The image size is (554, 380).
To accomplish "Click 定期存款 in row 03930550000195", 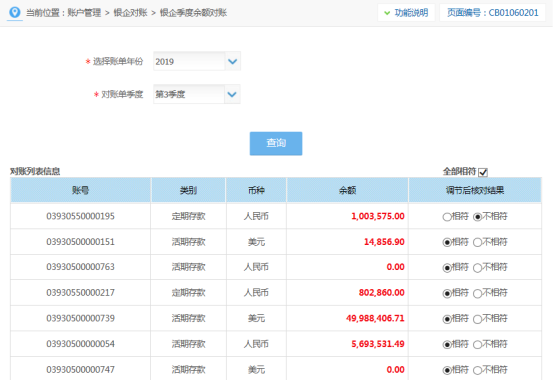I will (x=188, y=216).
